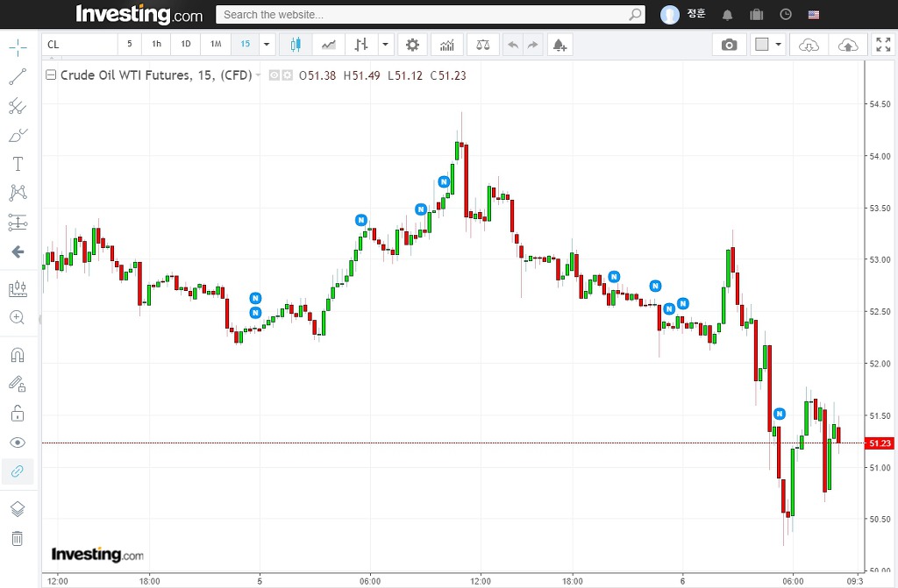The width and height of the screenshot is (898, 588).
Task: Open the user profile avatar
Action: (x=669, y=14)
